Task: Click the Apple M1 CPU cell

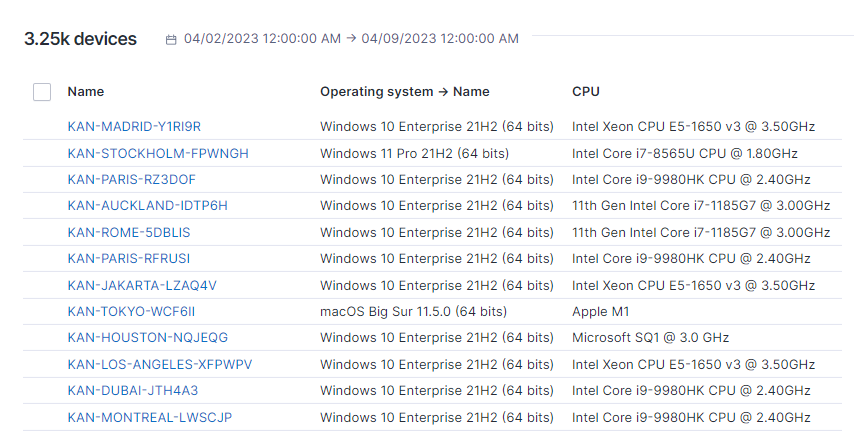Action: tap(600, 311)
